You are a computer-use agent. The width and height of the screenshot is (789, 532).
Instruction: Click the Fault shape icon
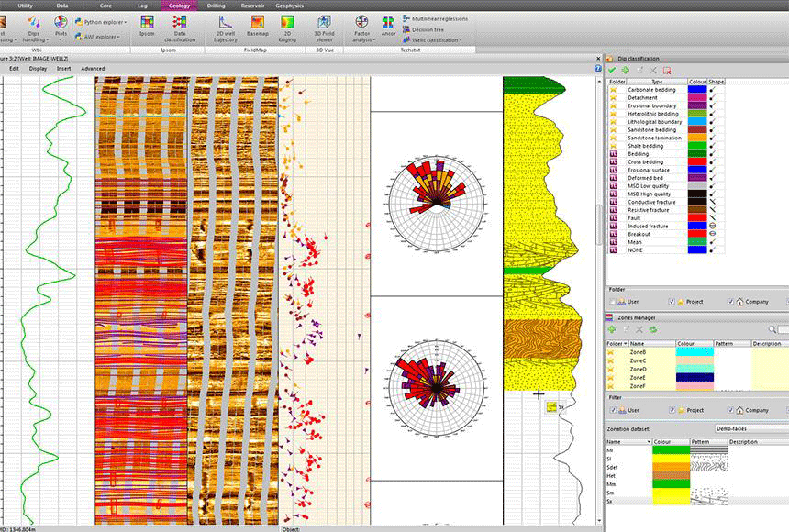click(713, 218)
